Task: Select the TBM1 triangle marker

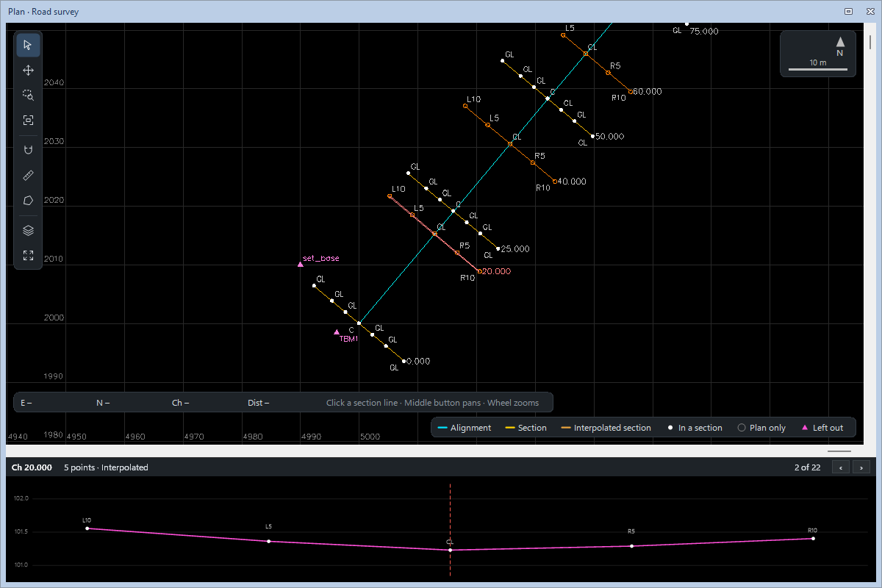Action: [337, 332]
